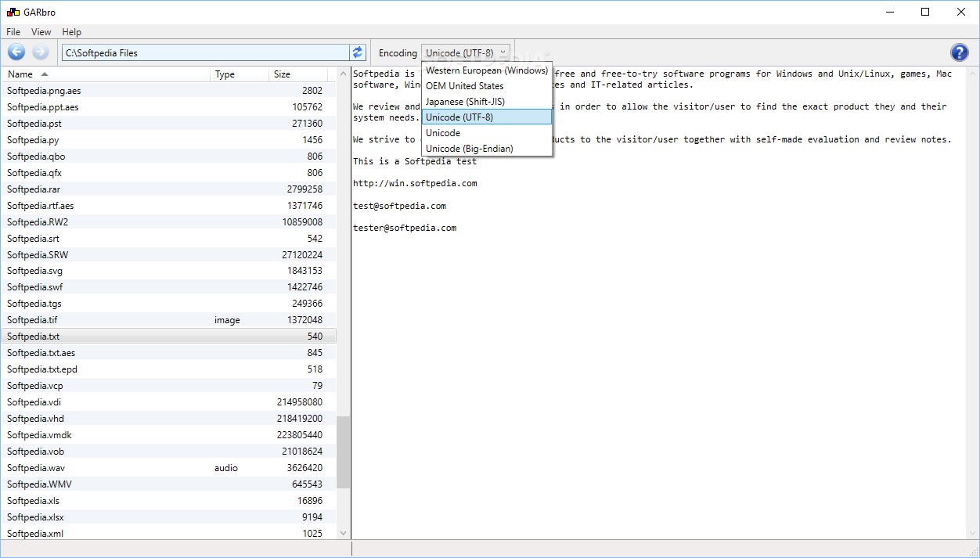Image resolution: width=980 pixels, height=558 pixels.
Task: Select plain Unicode encoding option
Action: point(487,133)
